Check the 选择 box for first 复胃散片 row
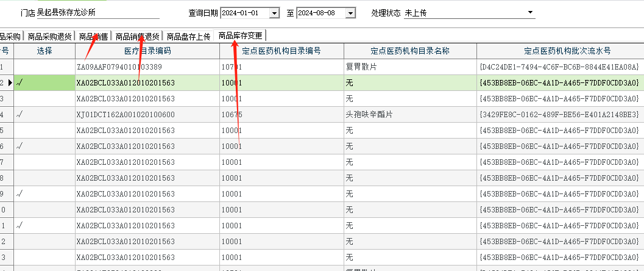This screenshot has height=271, width=644. click(x=44, y=67)
